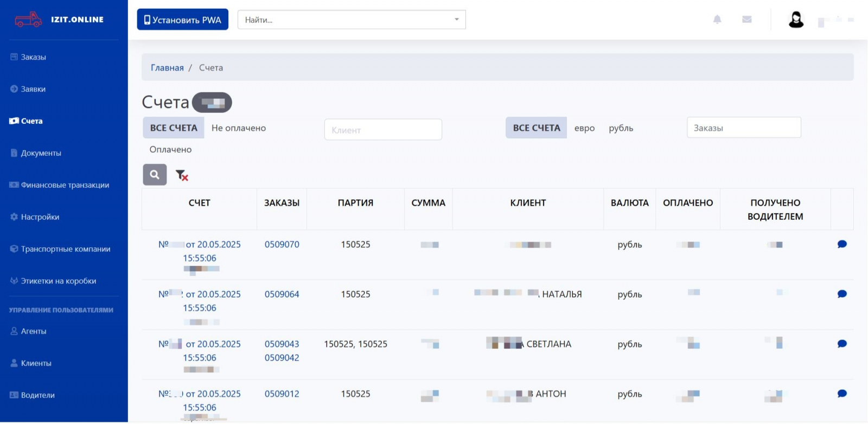868x424 pixels.
Task: Open comment bubble for order 0509070
Action: 842,244
